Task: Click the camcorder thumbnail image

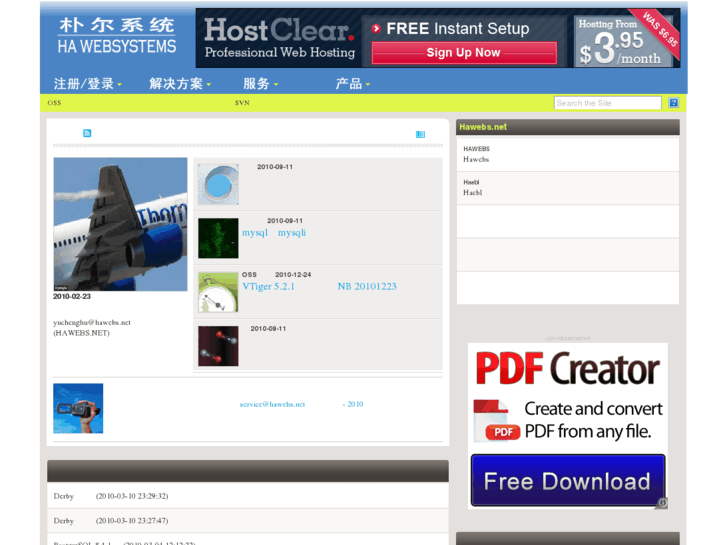Action: [x=78, y=408]
